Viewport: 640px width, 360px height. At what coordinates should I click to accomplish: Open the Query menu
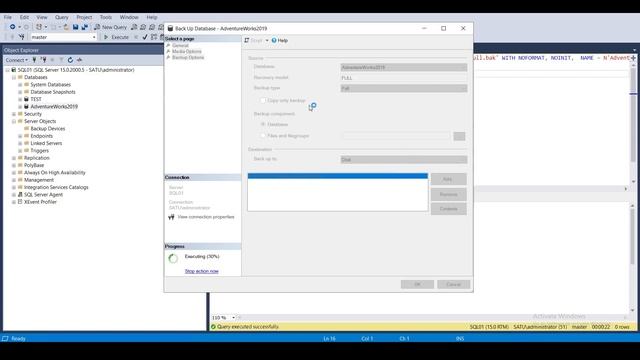coord(62,17)
